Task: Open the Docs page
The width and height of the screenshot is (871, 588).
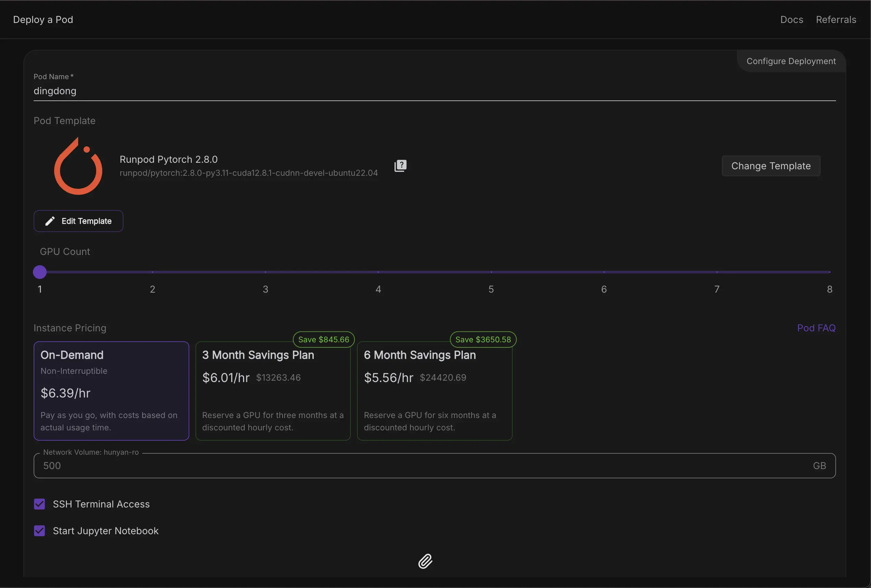Action: 791,20
